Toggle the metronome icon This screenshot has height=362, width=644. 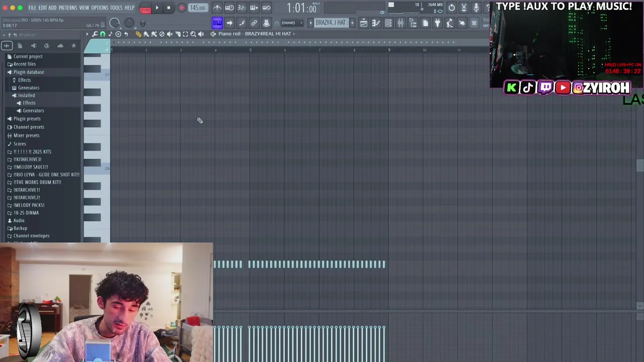point(217,8)
